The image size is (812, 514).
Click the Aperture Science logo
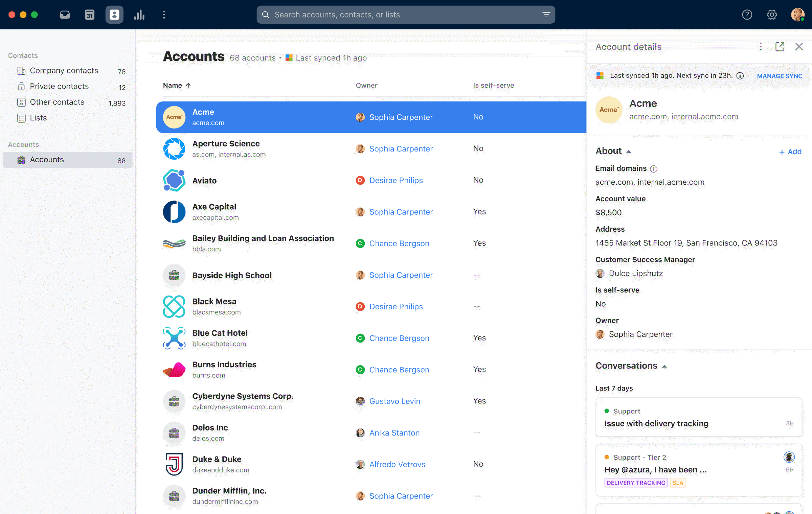click(174, 149)
